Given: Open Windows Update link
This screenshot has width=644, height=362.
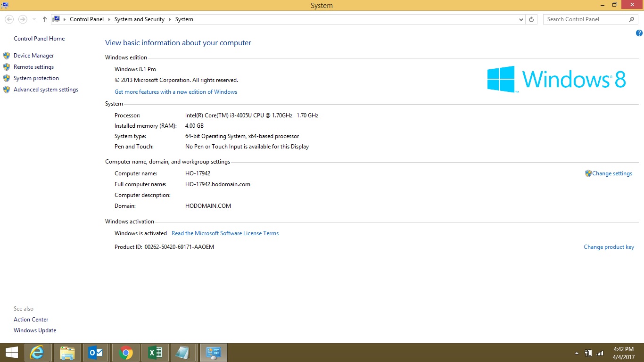Looking at the screenshot, I should pyautogui.click(x=35, y=330).
